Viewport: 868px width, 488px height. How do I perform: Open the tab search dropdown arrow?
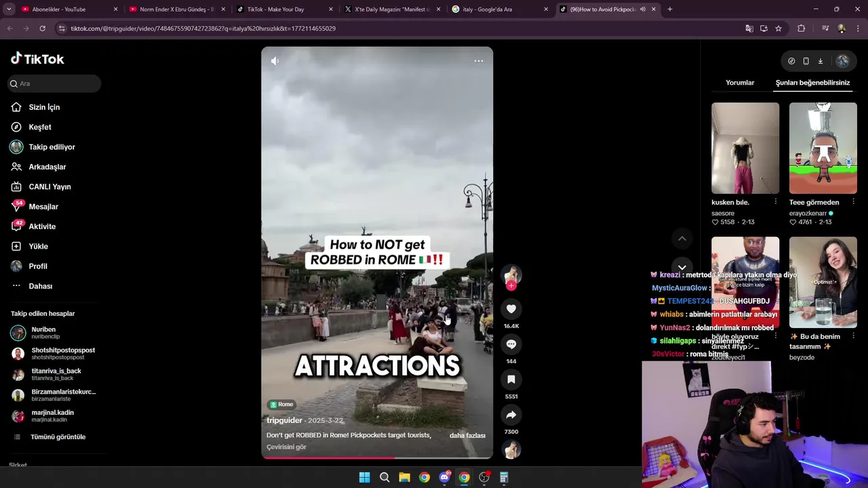pyautogui.click(x=9, y=9)
